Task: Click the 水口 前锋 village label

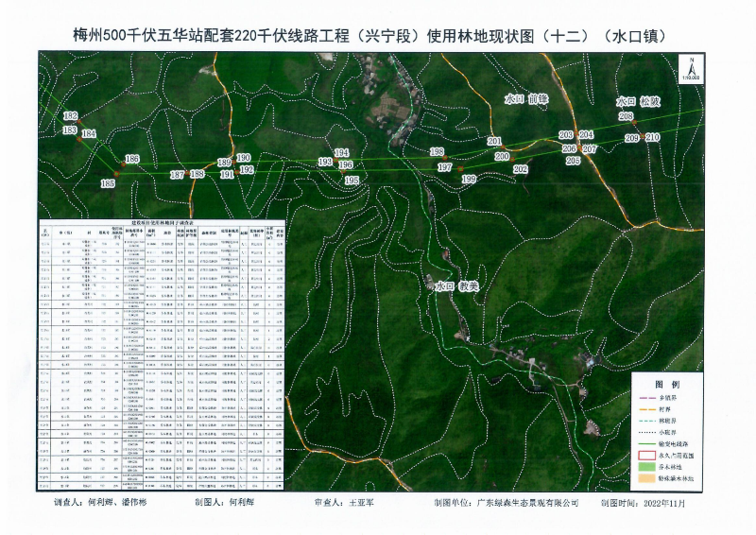Action: tap(526, 99)
